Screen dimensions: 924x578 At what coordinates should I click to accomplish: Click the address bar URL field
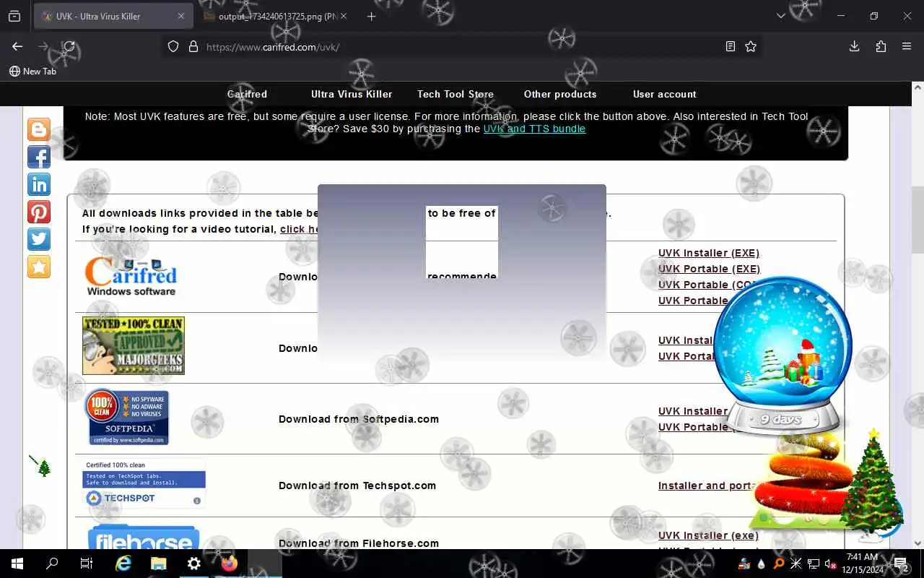pos(462,46)
